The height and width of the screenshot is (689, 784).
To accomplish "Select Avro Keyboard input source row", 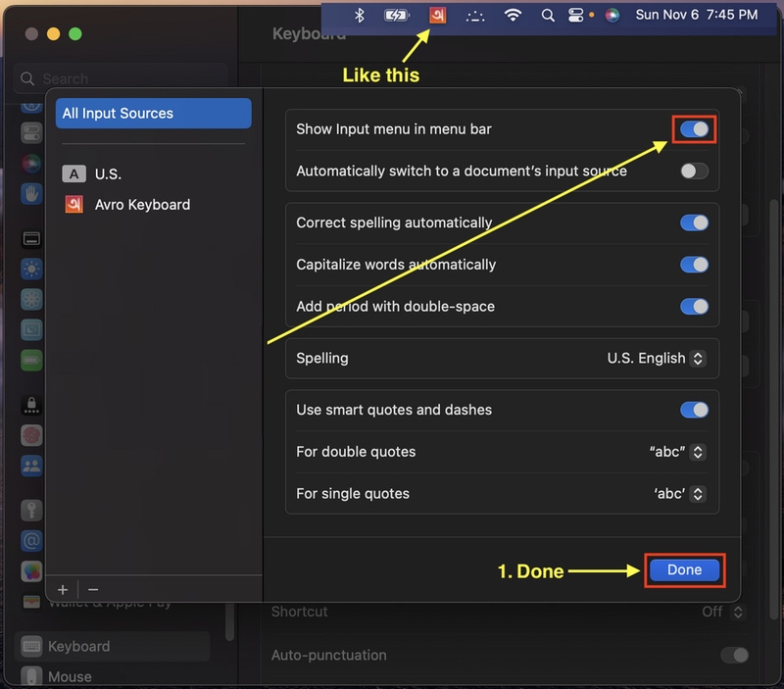I will click(154, 205).
